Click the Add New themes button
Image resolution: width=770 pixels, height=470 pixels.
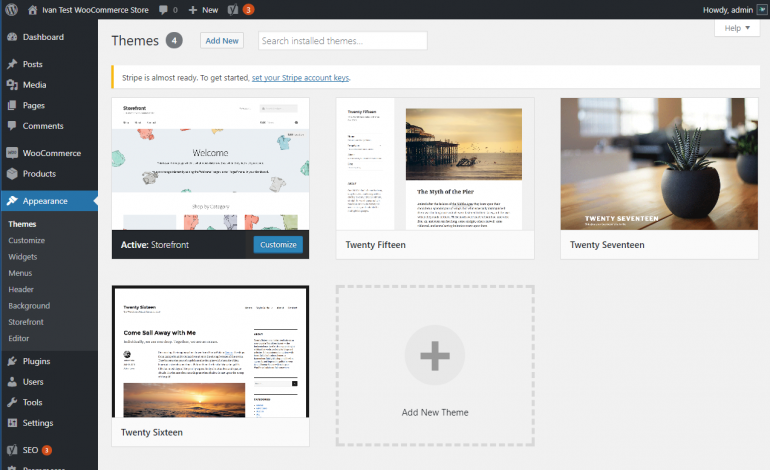(222, 41)
